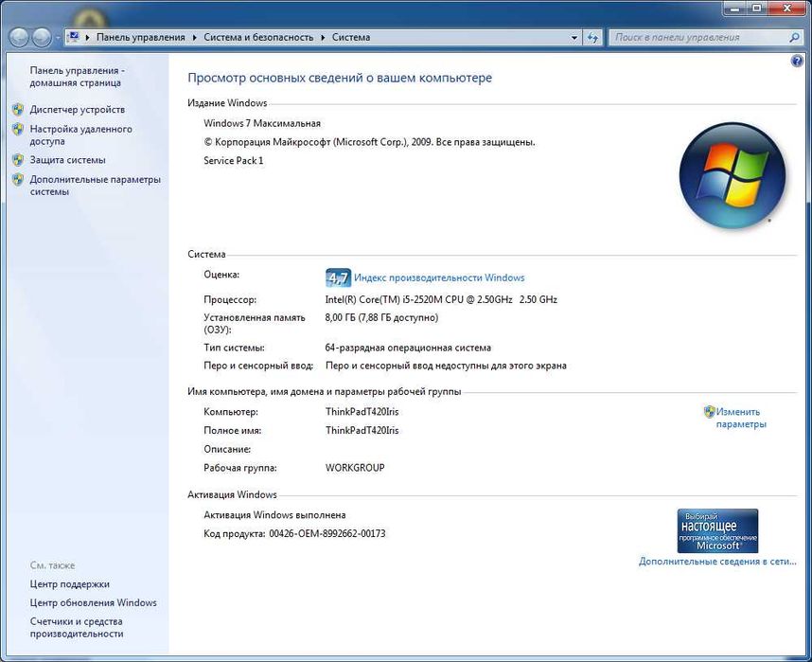Screen dimensions: 812x662
Task: Click the Back navigation arrow button
Action: click(19, 37)
